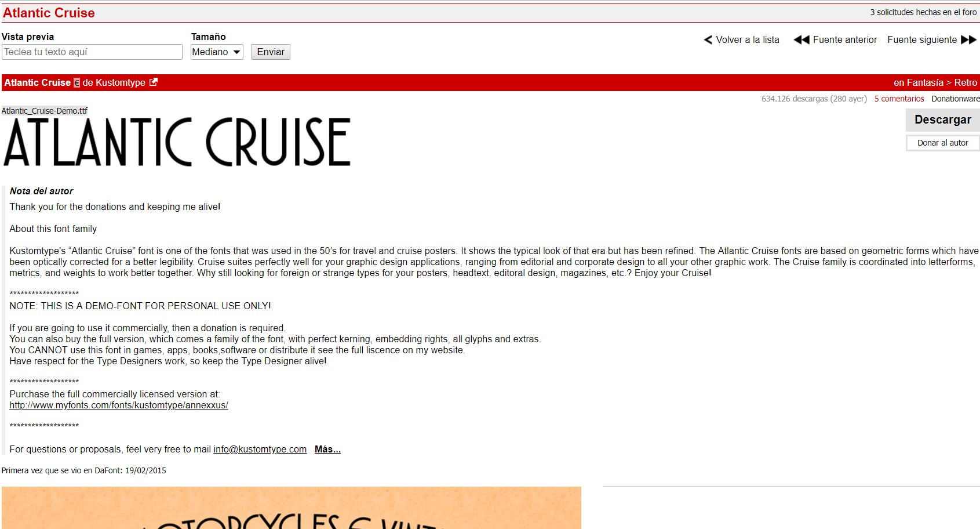Image resolution: width=980 pixels, height=529 pixels.
Task: Click the 634.126 descargas count text
Action: [x=814, y=99]
